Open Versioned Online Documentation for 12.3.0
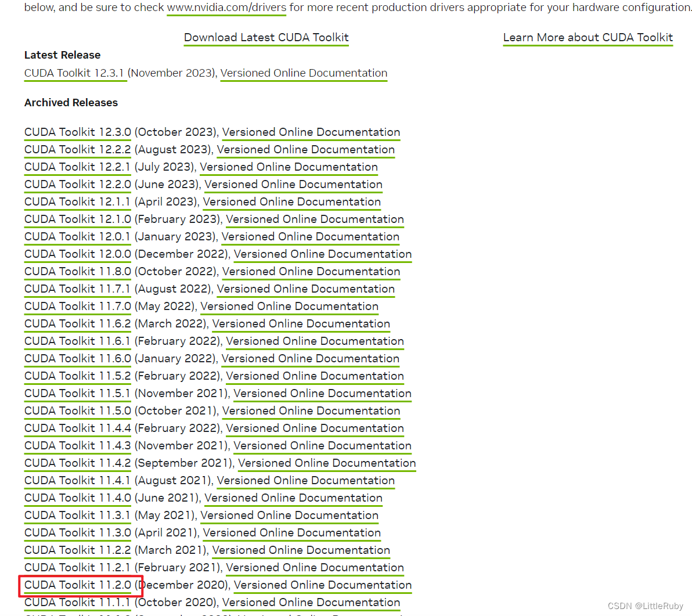 [x=311, y=132]
